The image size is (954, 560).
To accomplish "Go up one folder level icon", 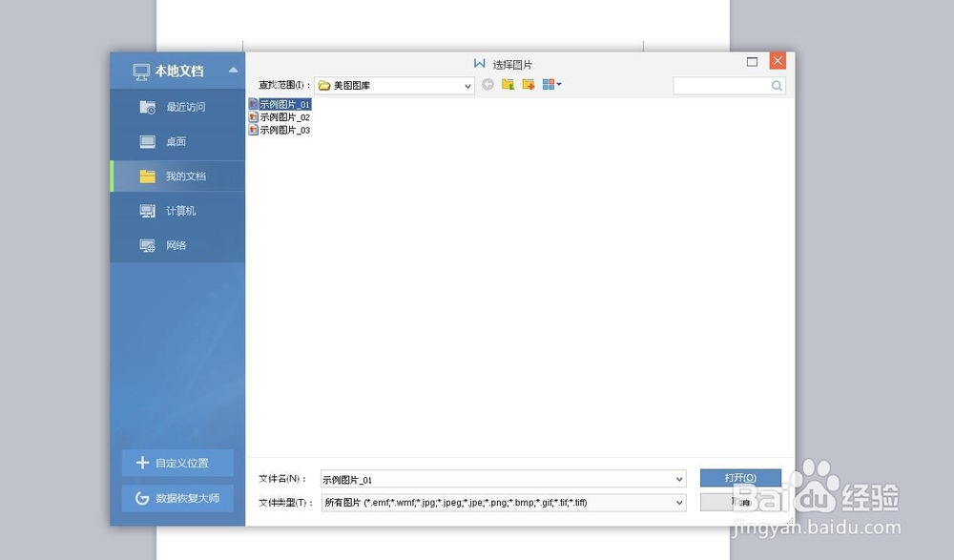I will [508, 85].
